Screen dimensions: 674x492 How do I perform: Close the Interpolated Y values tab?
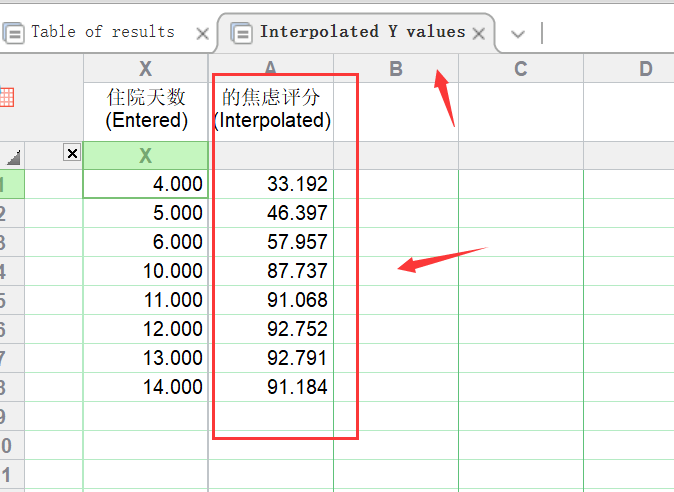click(478, 34)
